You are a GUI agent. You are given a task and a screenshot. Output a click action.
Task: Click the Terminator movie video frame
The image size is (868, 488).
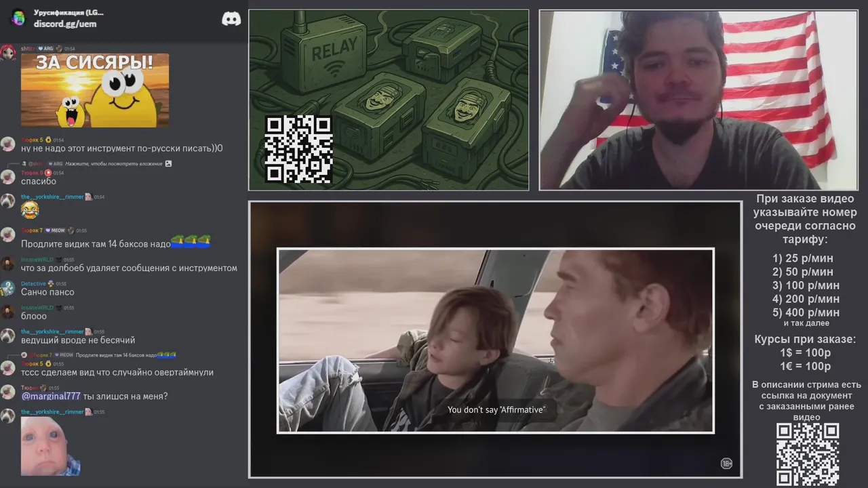[495, 340]
